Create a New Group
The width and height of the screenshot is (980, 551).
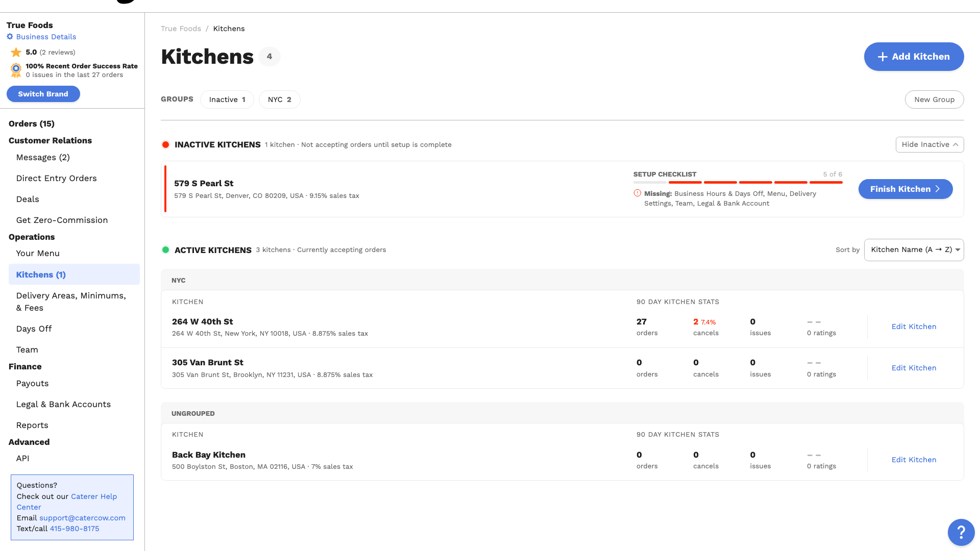[934, 99]
